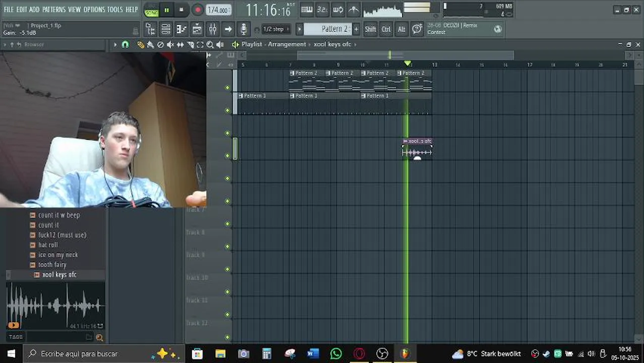Toggle metronome icon in the top toolbar
Viewport: 644px width, 363px height.
coord(354,10)
